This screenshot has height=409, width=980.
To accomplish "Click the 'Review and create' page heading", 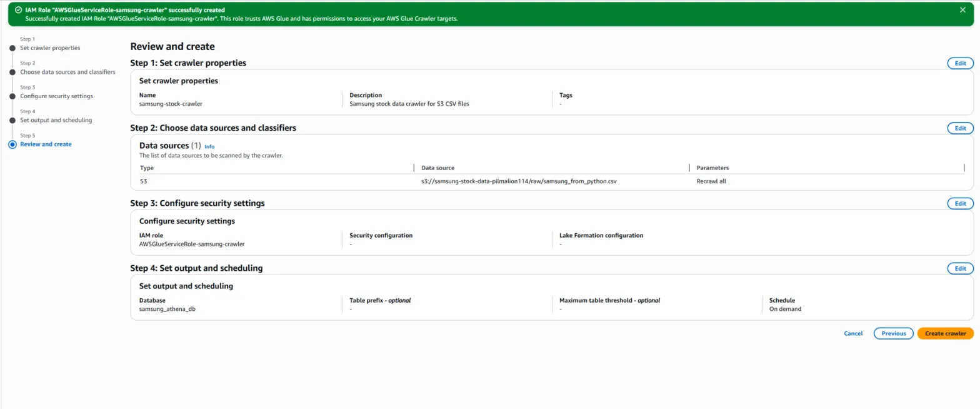I will point(172,46).
